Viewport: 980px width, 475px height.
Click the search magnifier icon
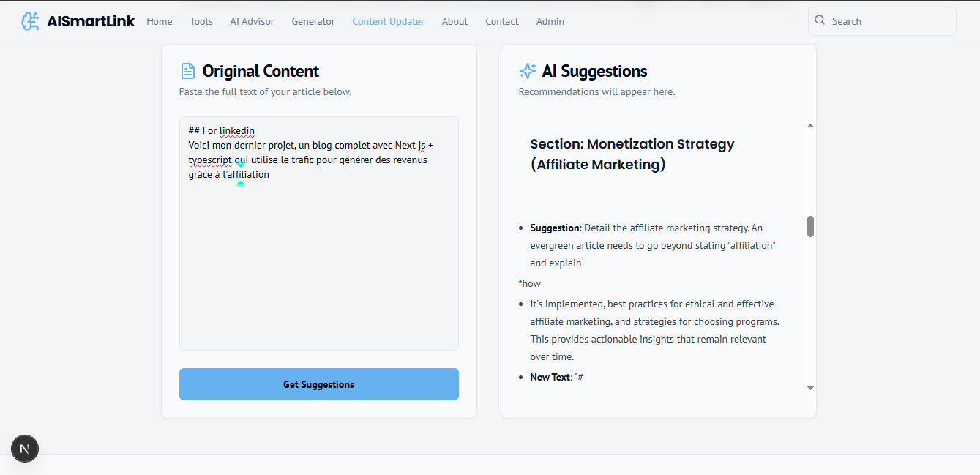click(820, 20)
